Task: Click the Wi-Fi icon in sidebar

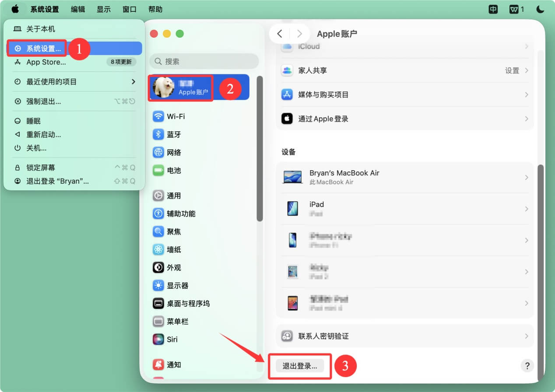Action: coord(158,116)
